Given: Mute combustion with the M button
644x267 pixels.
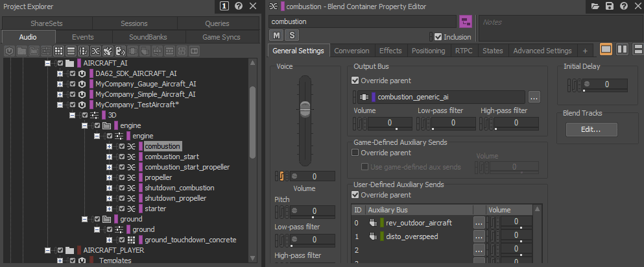Looking at the screenshot, I should (x=277, y=35).
